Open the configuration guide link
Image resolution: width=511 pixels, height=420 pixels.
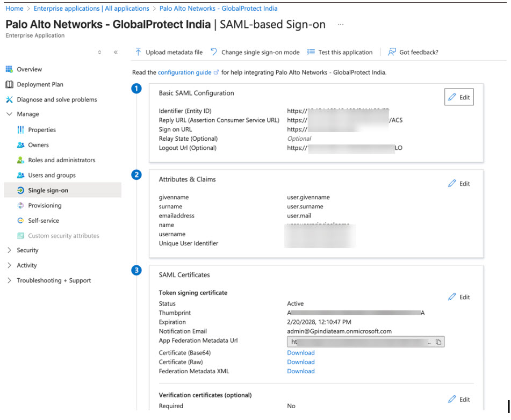[x=184, y=72]
